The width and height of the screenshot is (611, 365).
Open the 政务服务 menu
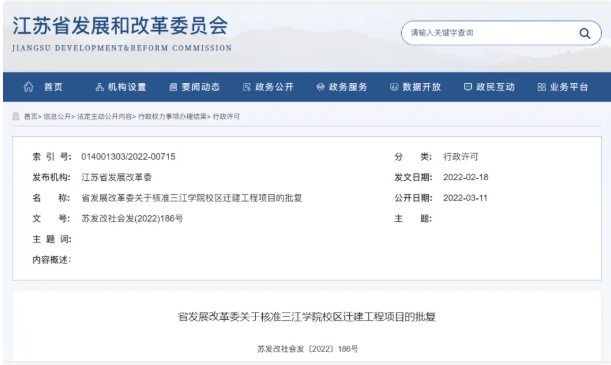(x=348, y=87)
